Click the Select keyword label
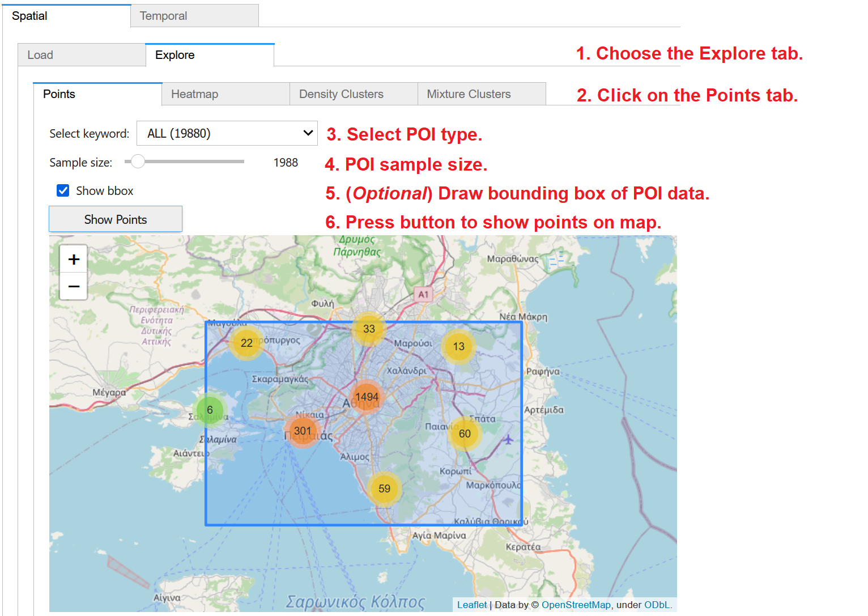The width and height of the screenshot is (868, 616). tap(90, 134)
